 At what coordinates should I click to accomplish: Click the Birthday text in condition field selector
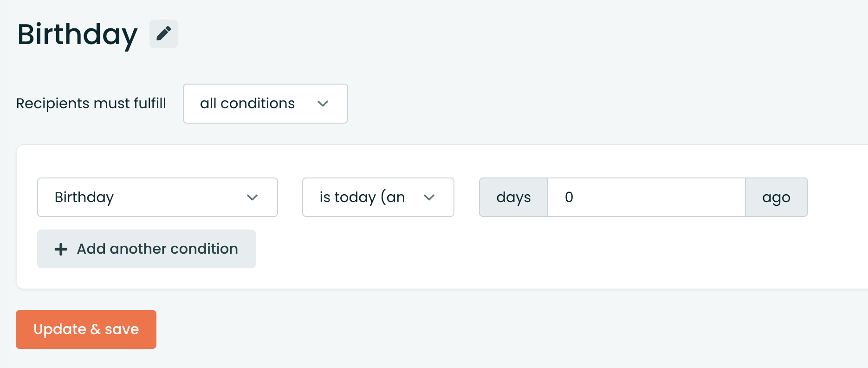pyautogui.click(x=84, y=197)
